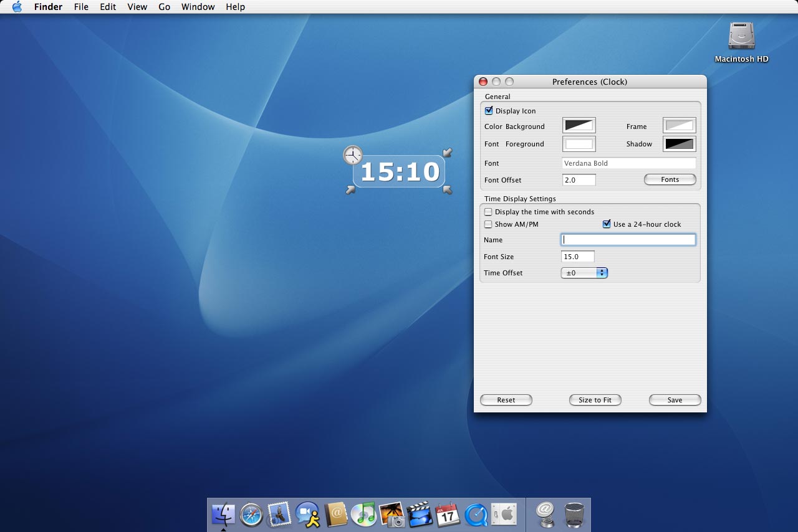Viewport: 798px width, 532px height.
Task: Launch Mail from the Dock
Action: [x=279, y=515]
